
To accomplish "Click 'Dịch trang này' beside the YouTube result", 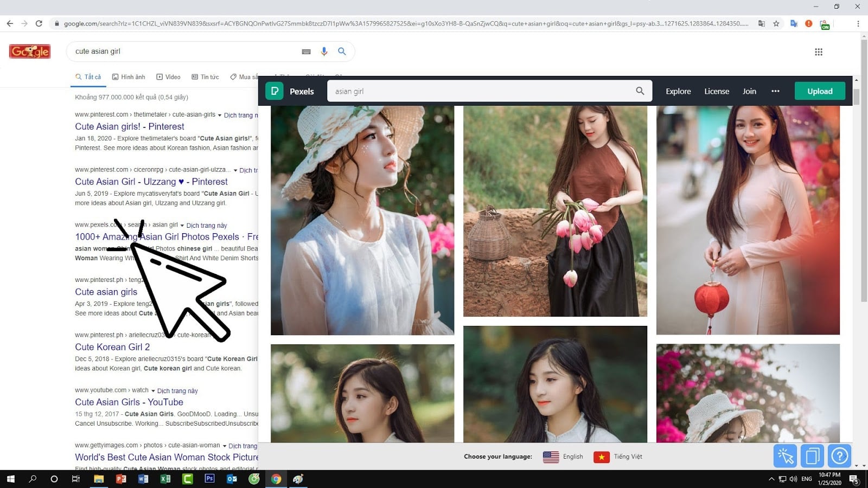I will tap(177, 391).
